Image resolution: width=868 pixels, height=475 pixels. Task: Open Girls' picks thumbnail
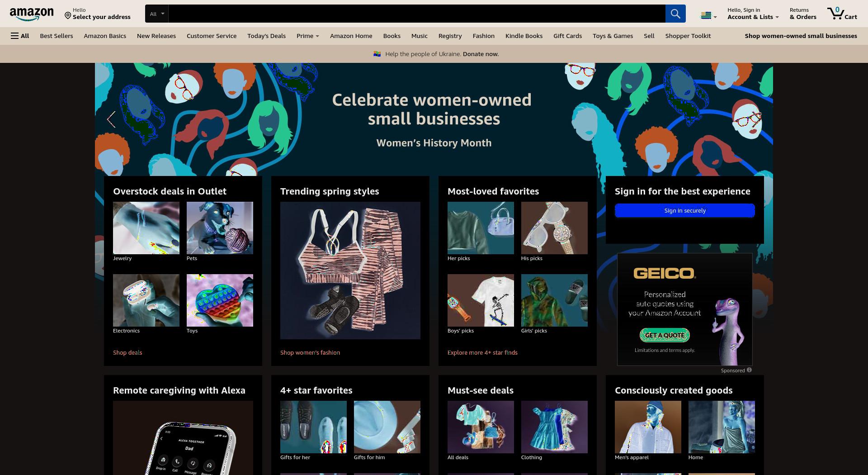554,300
